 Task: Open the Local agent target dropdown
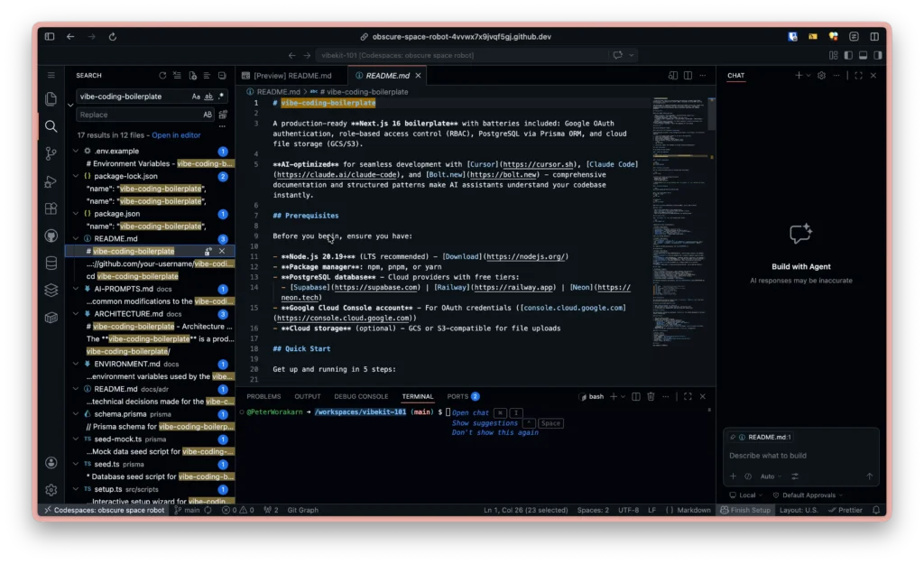(746, 495)
